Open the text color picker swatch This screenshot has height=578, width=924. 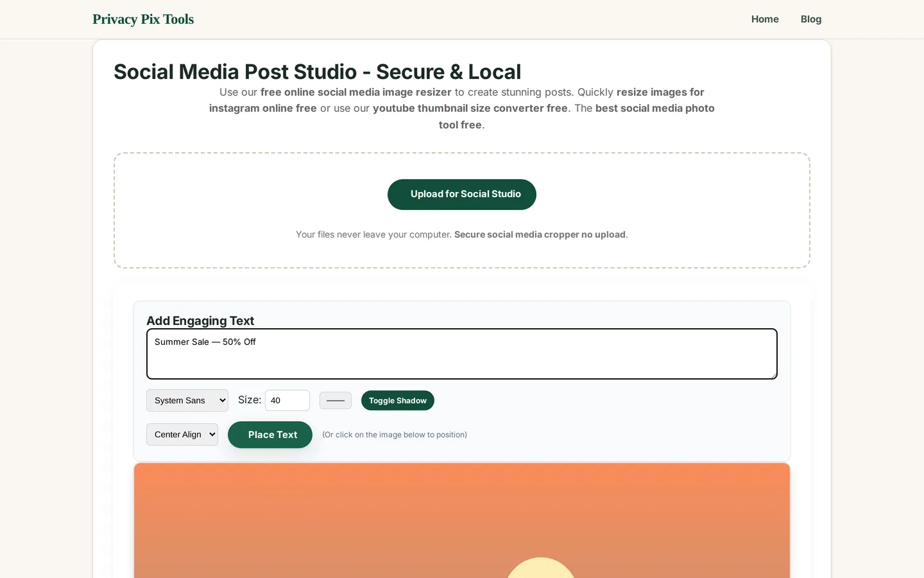(336, 401)
